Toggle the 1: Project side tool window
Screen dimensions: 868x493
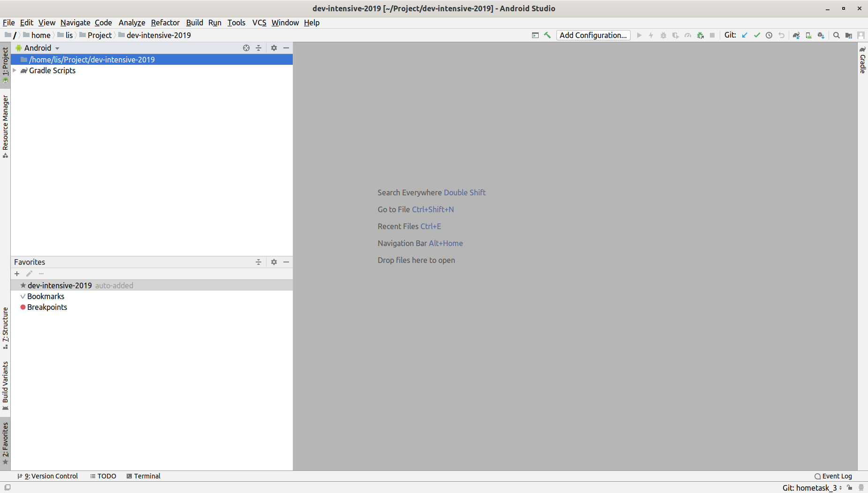click(5, 64)
